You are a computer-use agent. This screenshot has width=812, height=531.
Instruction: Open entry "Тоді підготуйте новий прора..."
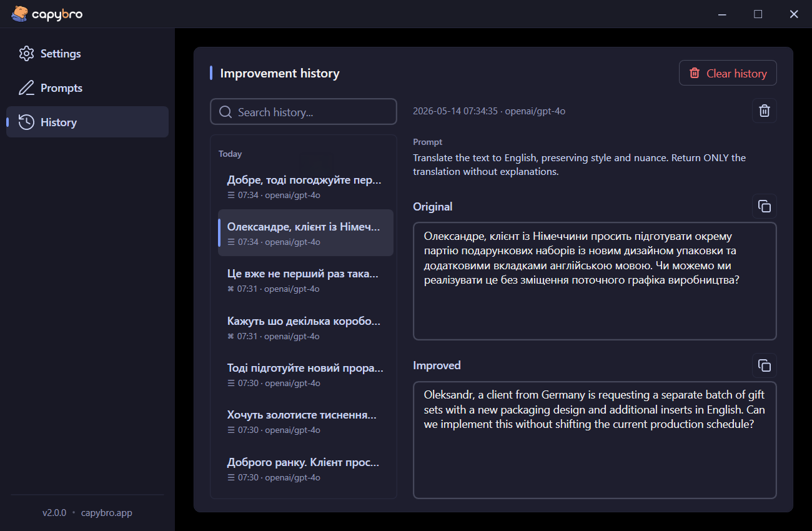(x=305, y=374)
